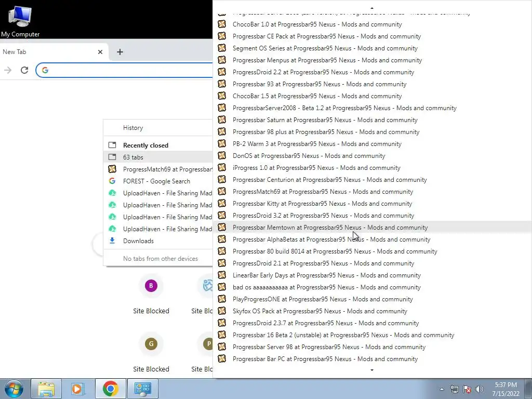Launch the media player from the taskbar
This screenshot has width=532, height=399.
(78, 389)
